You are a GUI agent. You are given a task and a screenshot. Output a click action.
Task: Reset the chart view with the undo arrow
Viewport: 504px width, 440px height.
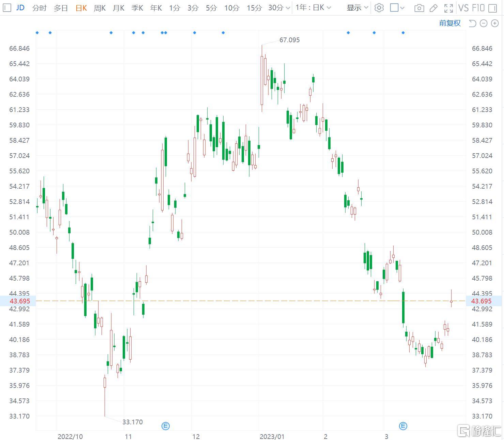coord(472,23)
